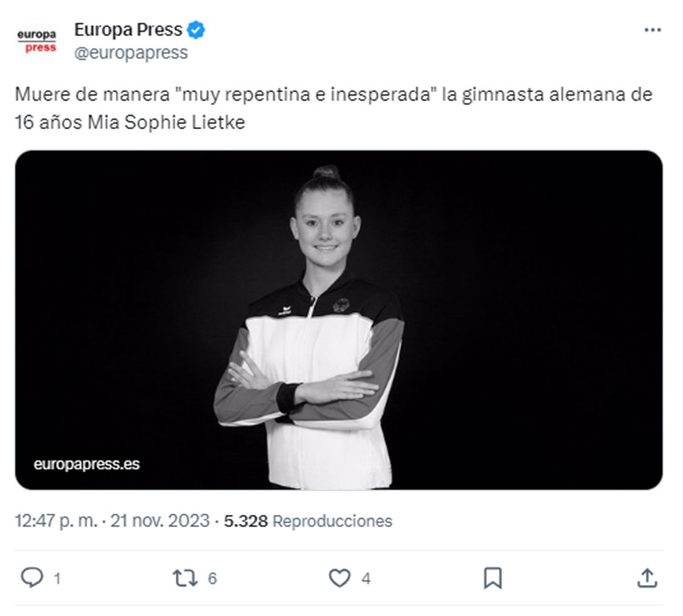Click the Europa Press profile avatar
Screen dimensions: 683x616
[x=37, y=40]
